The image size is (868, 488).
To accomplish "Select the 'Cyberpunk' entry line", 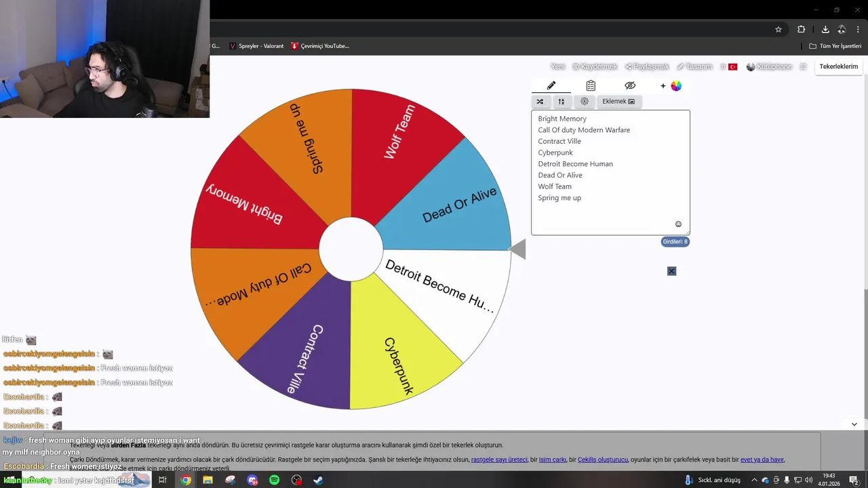I will coord(555,152).
